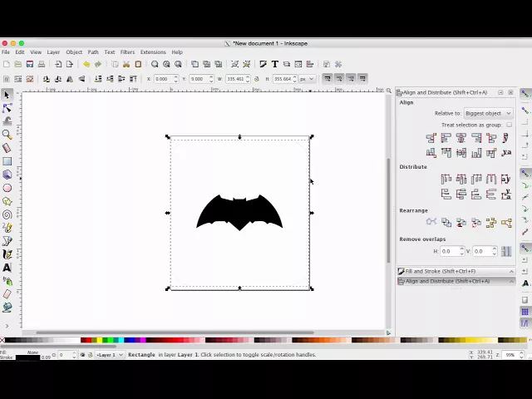Toggle move patterns with object option
The height and width of the screenshot is (399, 532).
click(x=362, y=79)
